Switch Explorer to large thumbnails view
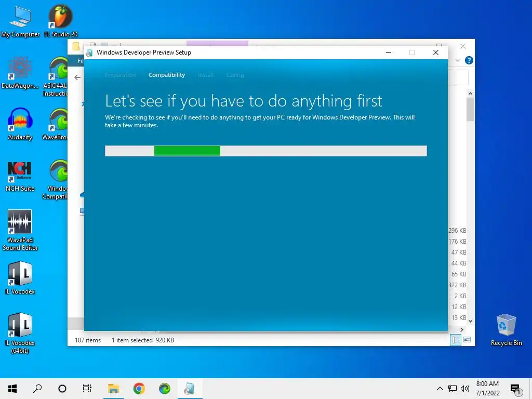 coord(467,340)
